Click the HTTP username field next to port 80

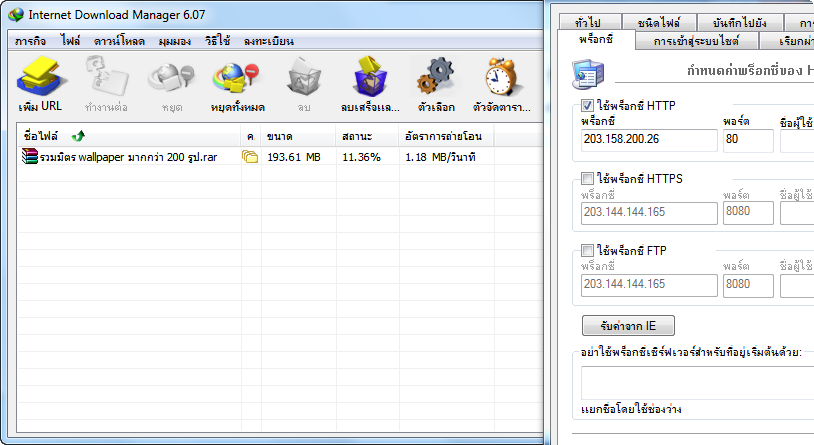tap(797, 140)
